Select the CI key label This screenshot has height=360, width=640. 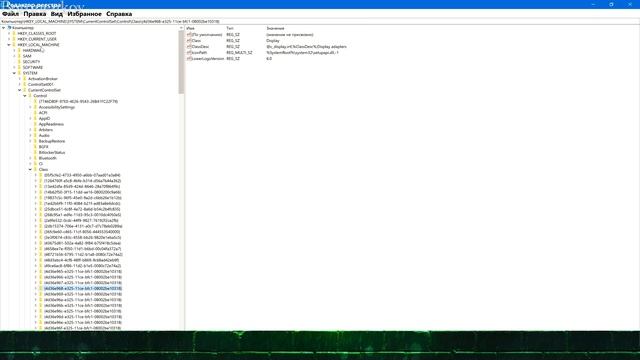click(41, 164)
